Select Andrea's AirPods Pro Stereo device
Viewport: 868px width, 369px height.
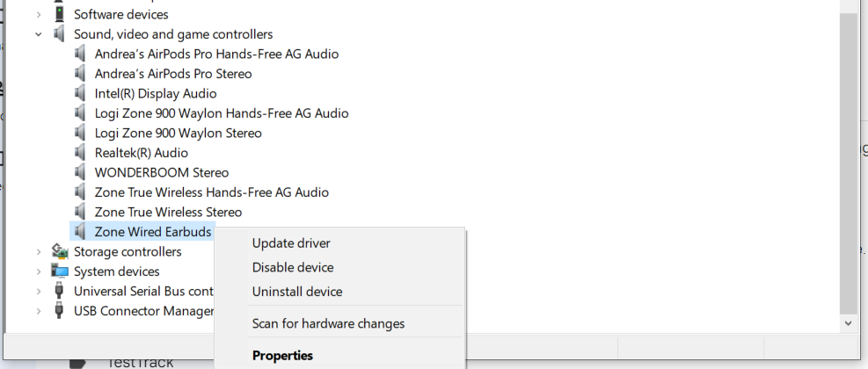click(x=173, y=74)
